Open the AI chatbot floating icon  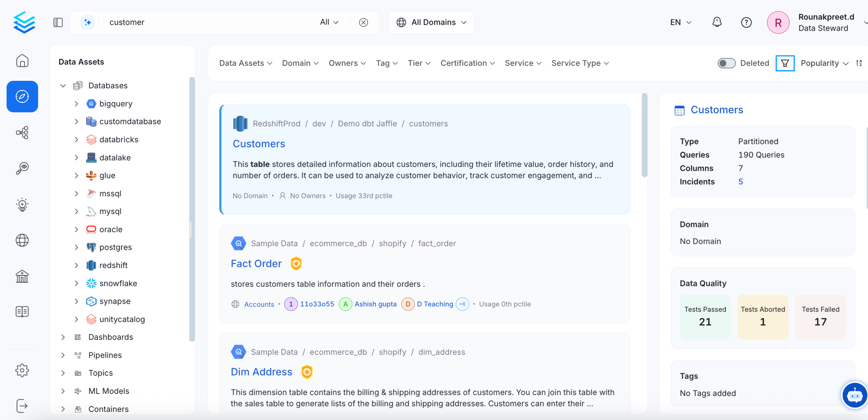854,395
